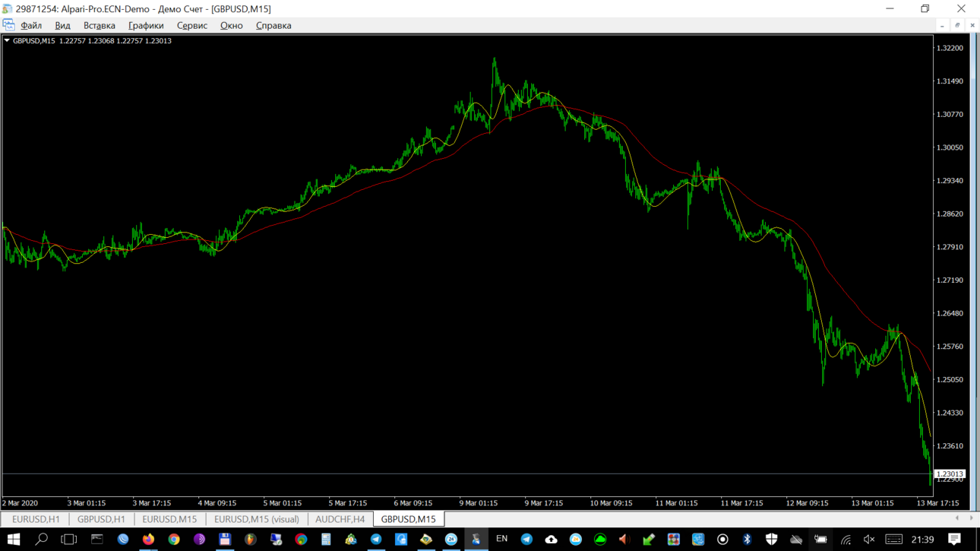
Task: Click the chart window icon beside Файл
Action: tap(8, 25)
